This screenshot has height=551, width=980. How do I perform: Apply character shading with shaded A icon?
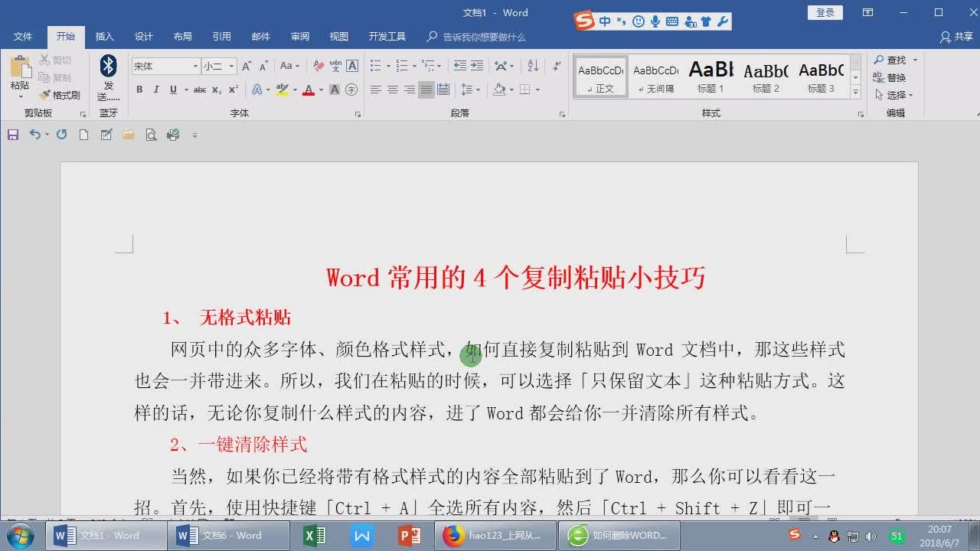pyautogui.click(x=335, y=90)
